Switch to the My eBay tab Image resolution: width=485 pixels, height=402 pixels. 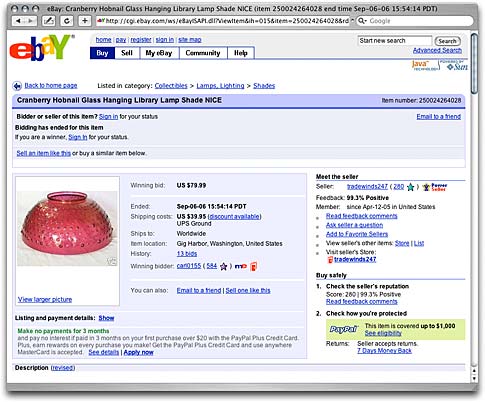(159, 53)
